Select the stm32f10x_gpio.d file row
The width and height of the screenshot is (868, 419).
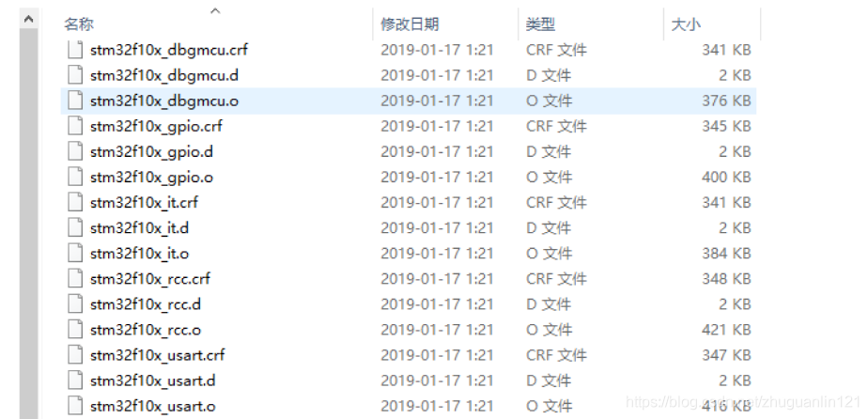[x=409, y=151]
